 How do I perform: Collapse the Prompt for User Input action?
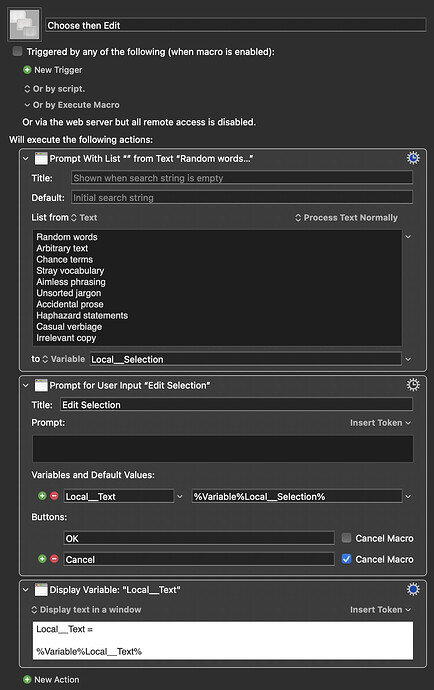coord(26,385)
